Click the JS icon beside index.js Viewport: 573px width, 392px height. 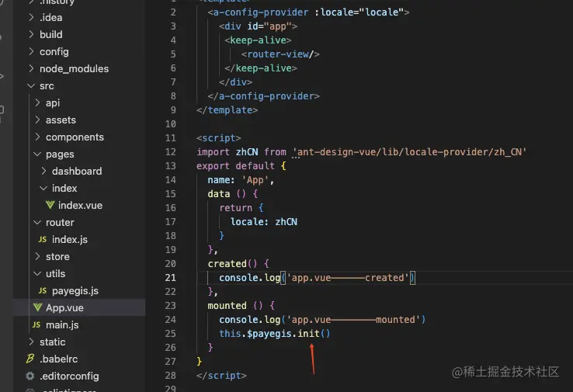[43, 239]
